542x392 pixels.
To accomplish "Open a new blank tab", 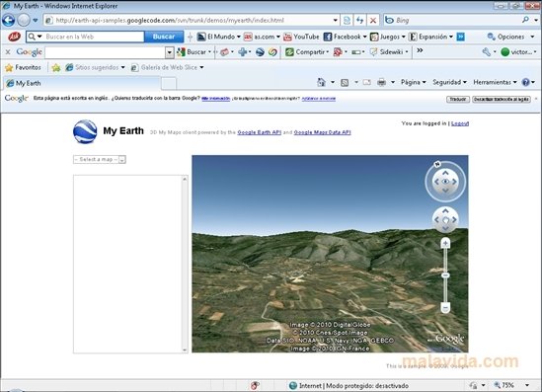I will tap(169, 83).
